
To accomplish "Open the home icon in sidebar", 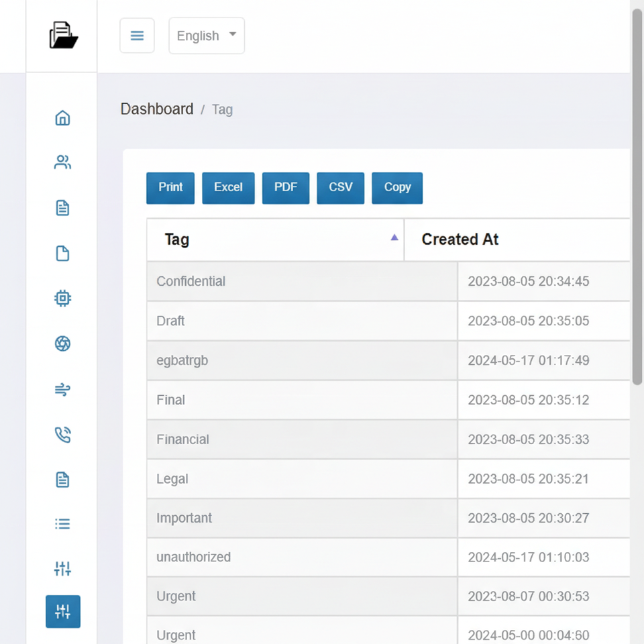I will 62,118.
